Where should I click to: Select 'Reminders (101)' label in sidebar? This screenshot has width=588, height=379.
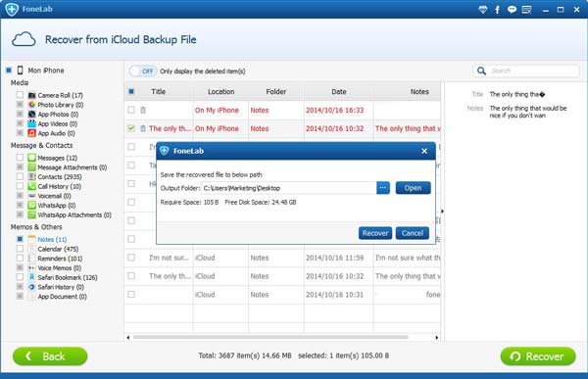[x=60, y=259]
